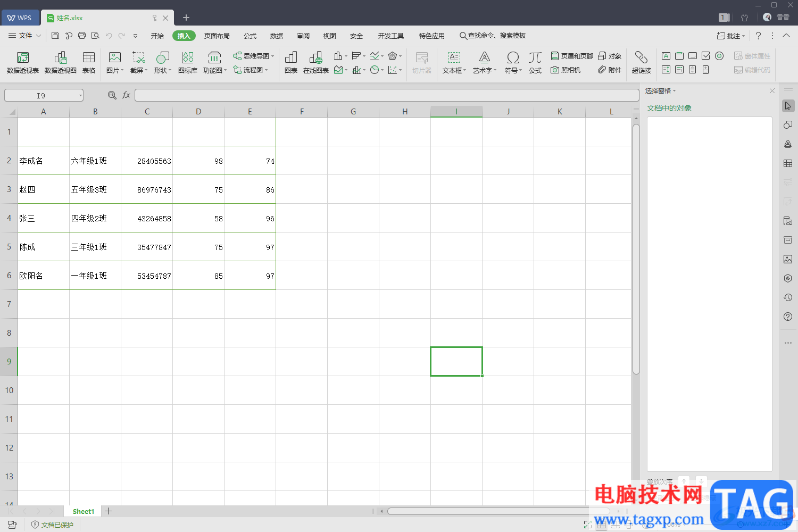The width and height of the screenshot is (798, 532).
Task: Select the arrow pointer tool in right sidebar
Action: tap(788, 106)
